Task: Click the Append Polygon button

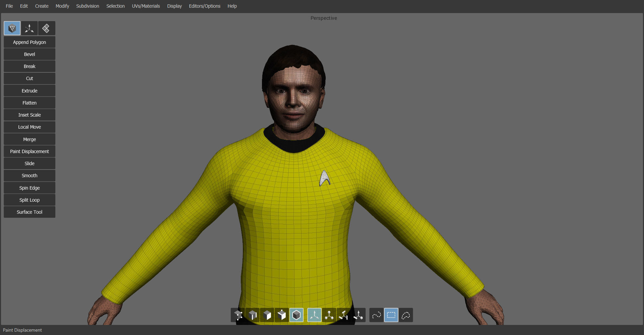Action: [30, 42]
